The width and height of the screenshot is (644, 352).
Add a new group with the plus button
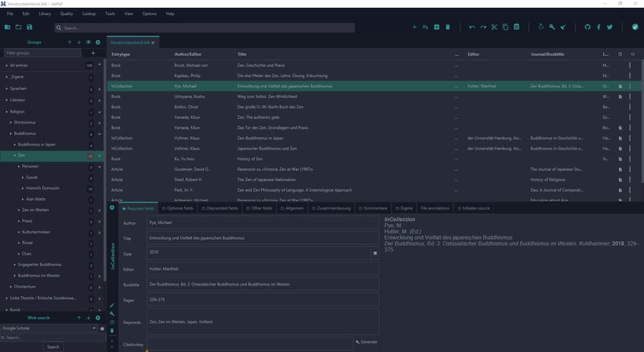tap(93, 53)
